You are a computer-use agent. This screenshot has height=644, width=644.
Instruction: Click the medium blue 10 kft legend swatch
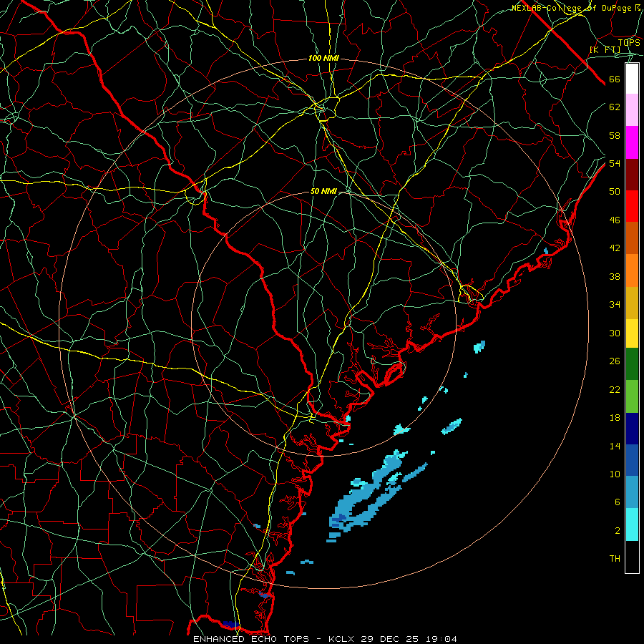tap(632, 460)
